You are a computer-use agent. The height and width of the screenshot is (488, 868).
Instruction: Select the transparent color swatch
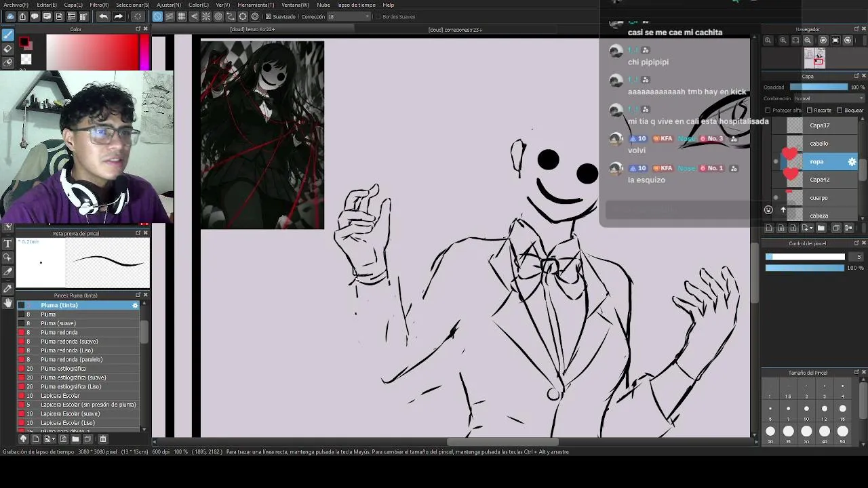[x=26, y=60]
